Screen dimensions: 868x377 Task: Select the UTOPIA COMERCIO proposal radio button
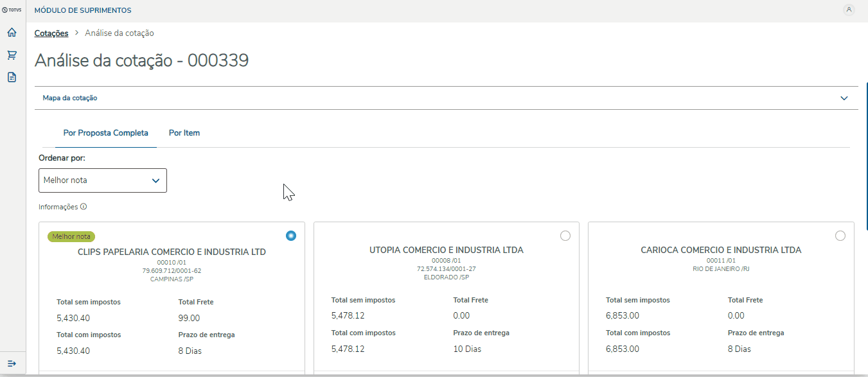tap(565, 236)
